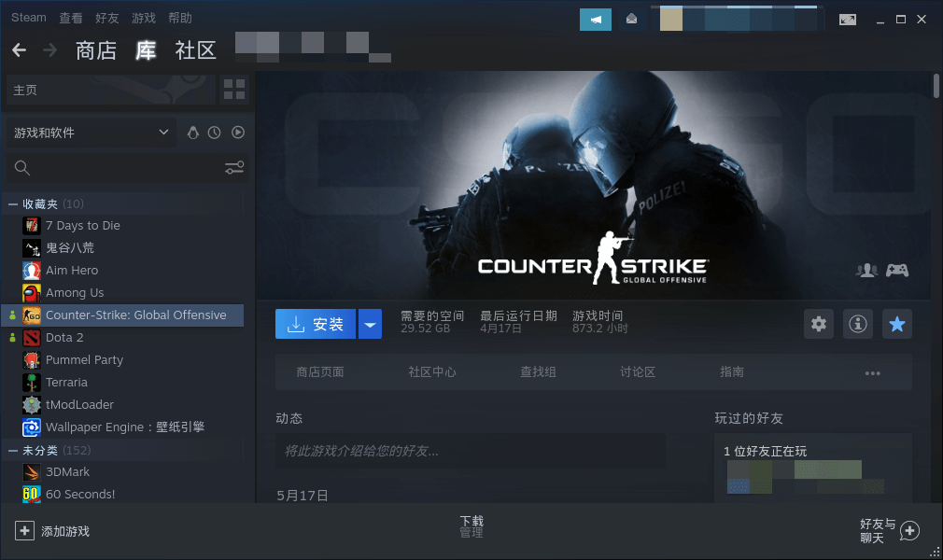Open the install options dropdown arrow
The width and height of the screenshot is (943, 560).
(x=370, y=324)
